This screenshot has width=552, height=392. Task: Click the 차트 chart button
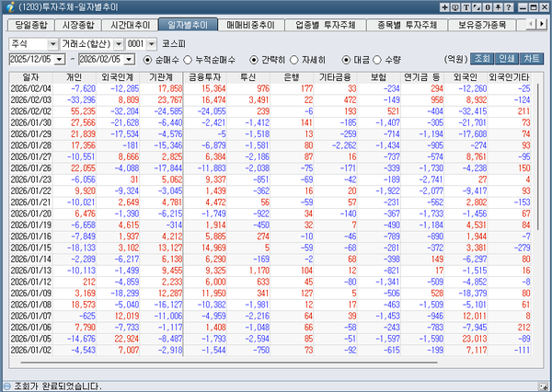(x=531, y=59)
